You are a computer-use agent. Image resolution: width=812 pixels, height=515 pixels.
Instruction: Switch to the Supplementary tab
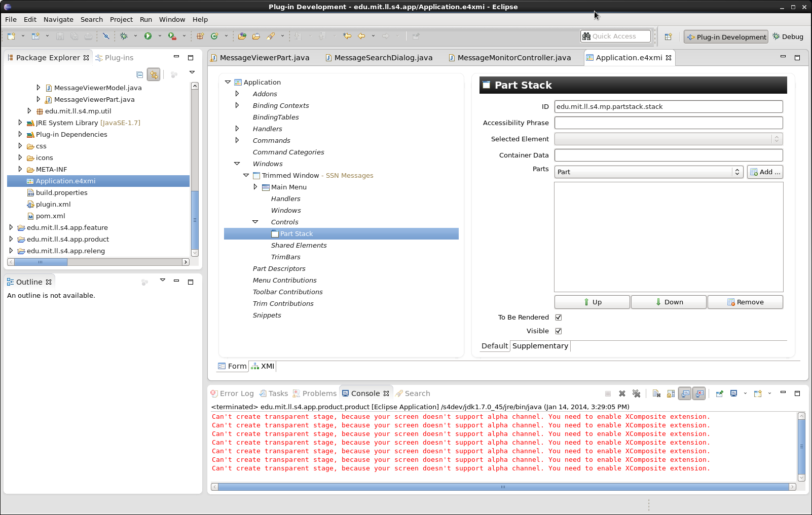(540, 346)
